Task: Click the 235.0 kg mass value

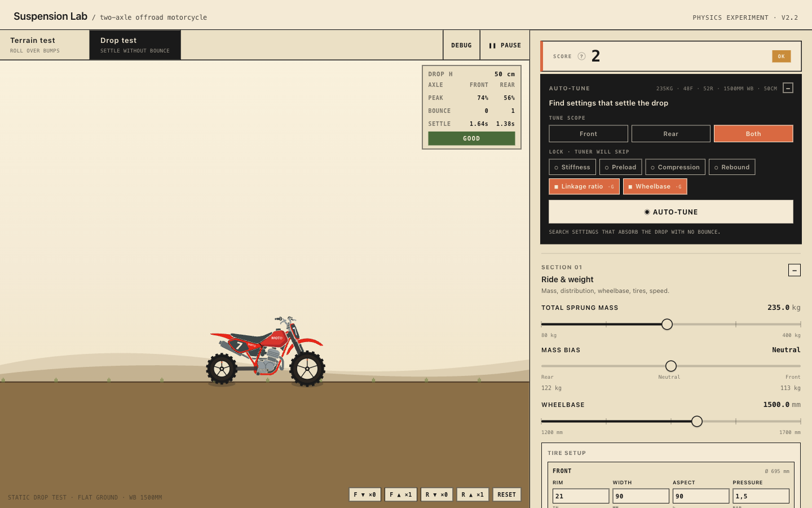Action: 784,308
